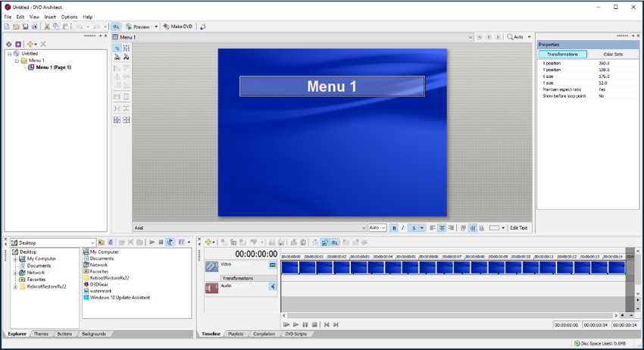This screenshot has width=644, height=350.
Task: Toggle Bold text formatting
Action: (x=394, y=228)
